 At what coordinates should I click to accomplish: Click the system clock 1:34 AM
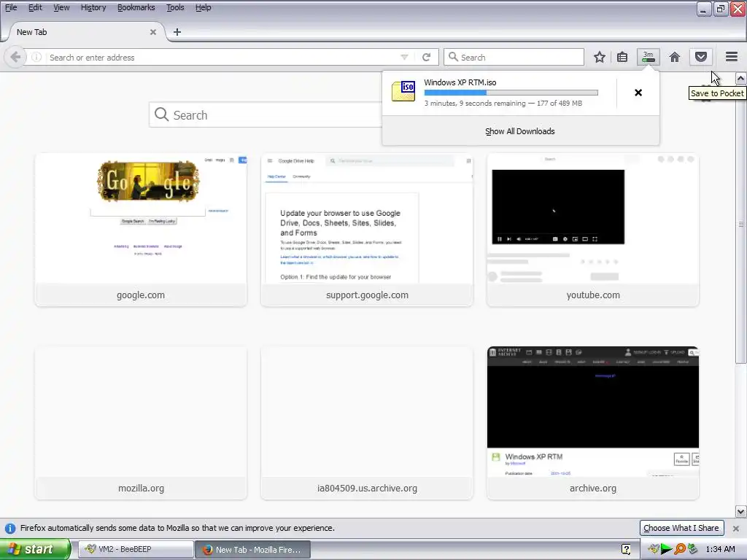[720, 550]
